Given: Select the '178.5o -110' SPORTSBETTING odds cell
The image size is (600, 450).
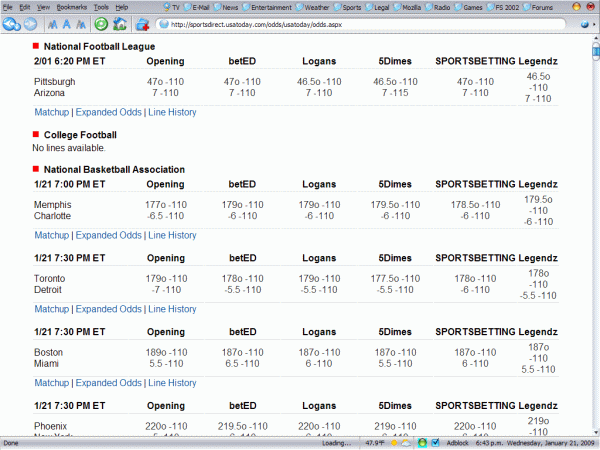Looking at the screenshot, I should (475, 205).
